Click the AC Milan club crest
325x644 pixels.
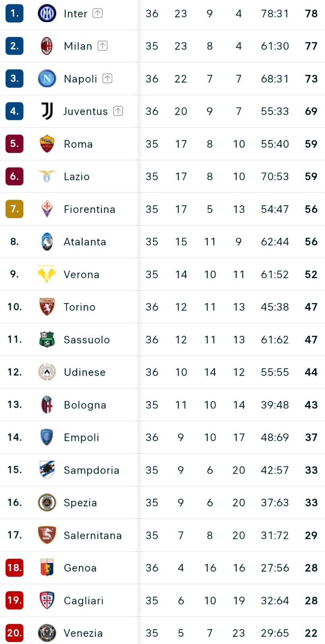(x=47, y=46)
